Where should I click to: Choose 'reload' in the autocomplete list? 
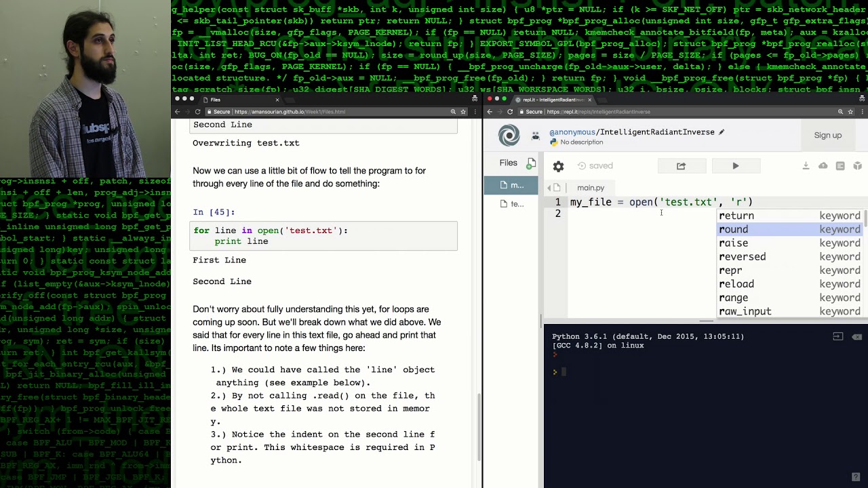click(792, 284)
